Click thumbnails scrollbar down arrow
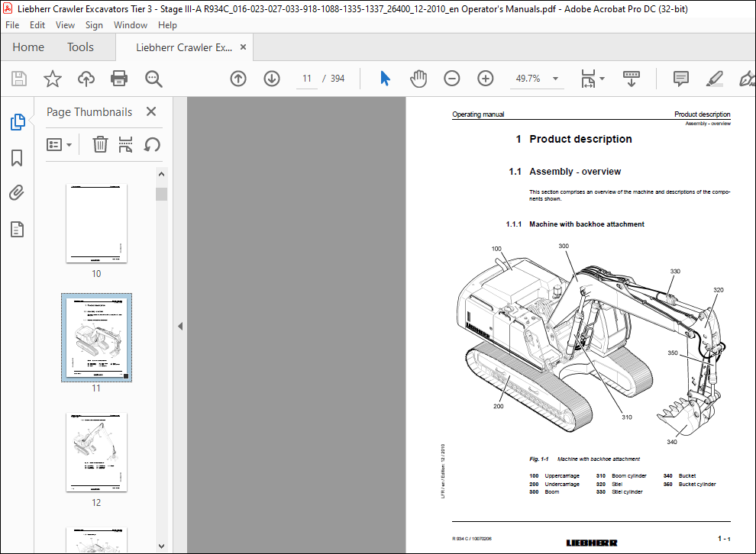The image size is (756, 554). click(x=162, y=546)
